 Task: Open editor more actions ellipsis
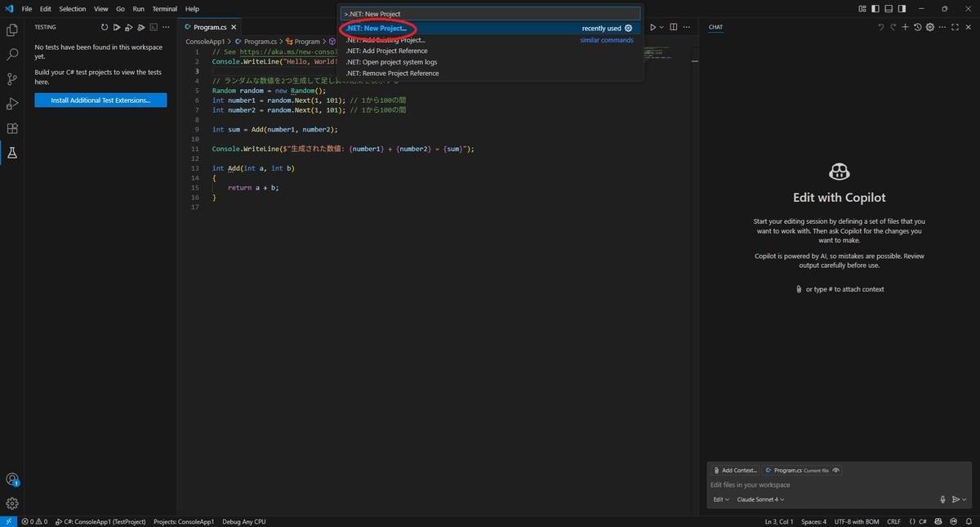point(686,27)
